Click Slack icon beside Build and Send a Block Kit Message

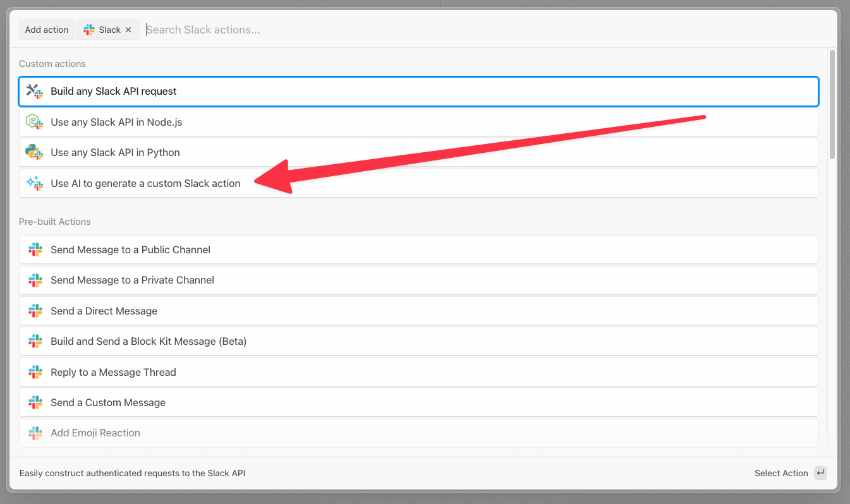(x=35, y=341)
